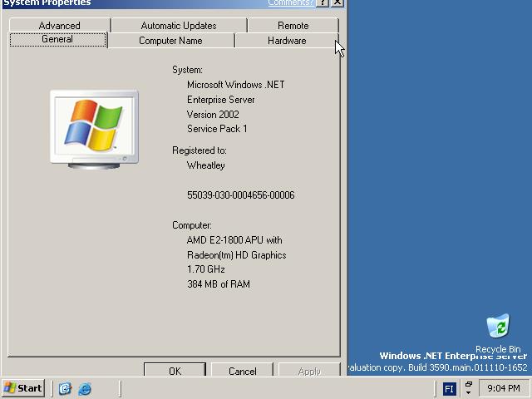Image resolution: width=532 pixels, height=399 pixels.
Task: Launch Internet Explorer from Quick Launch
Action: [85, 388]
